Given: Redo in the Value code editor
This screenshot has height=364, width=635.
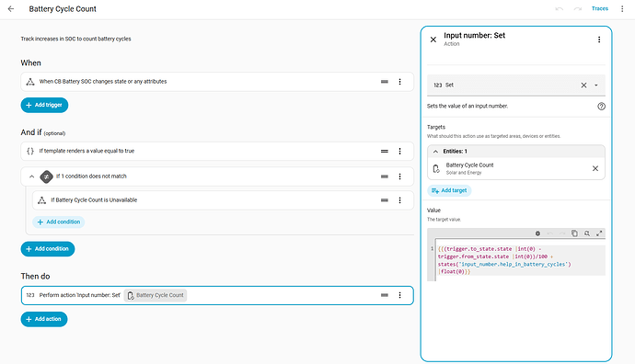Looking at the screenshot, I should coord(562,233).
